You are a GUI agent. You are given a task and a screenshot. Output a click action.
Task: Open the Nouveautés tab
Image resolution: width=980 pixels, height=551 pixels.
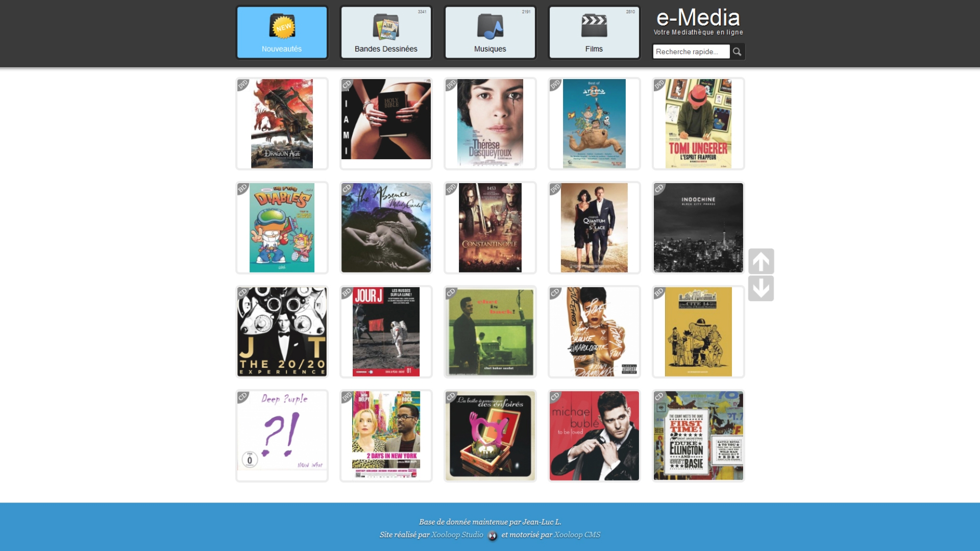282,32
